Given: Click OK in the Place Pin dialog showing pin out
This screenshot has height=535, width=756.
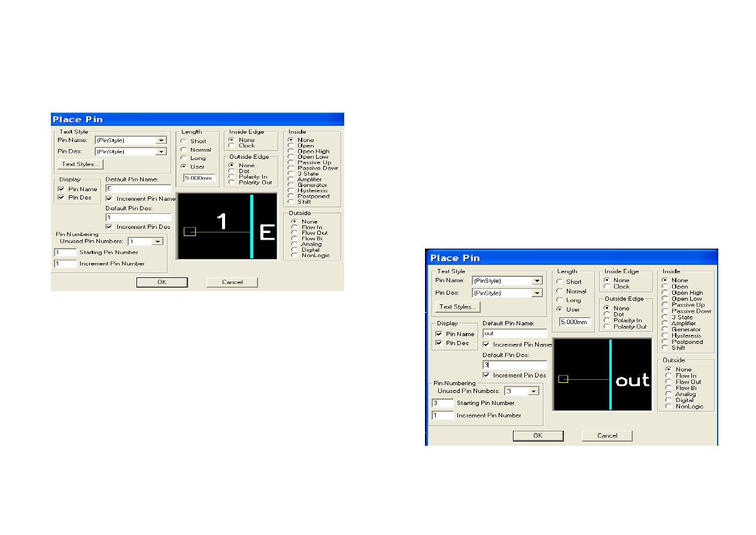Looking at the screenshot, I should [538, 436].
